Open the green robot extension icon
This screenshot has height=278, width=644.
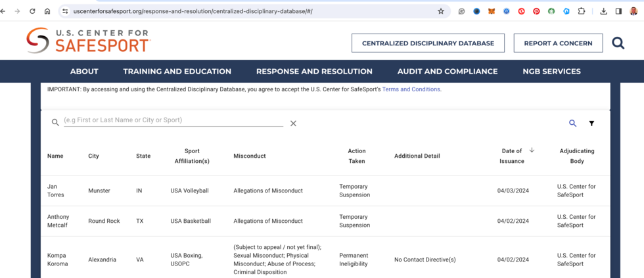[551, 11]
